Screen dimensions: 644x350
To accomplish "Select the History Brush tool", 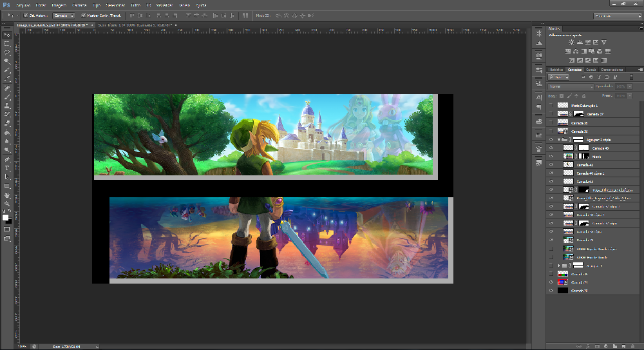I will 7,115.
